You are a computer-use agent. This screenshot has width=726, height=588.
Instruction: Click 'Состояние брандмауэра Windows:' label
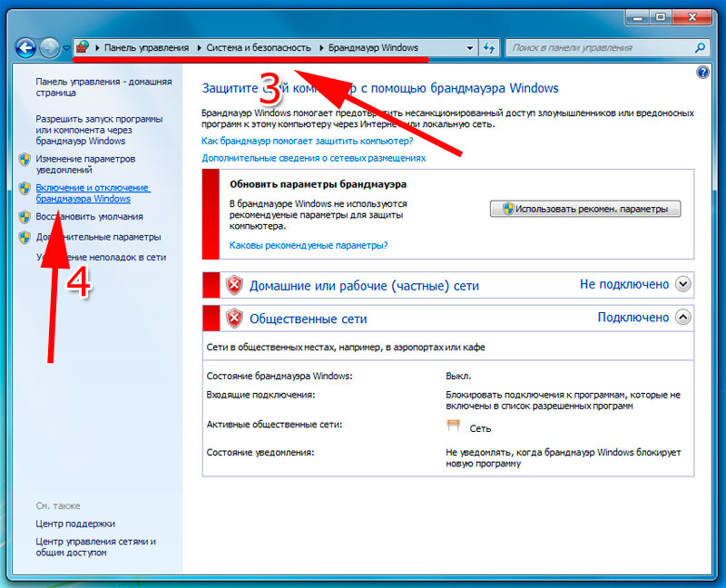[x=280, y=376]
